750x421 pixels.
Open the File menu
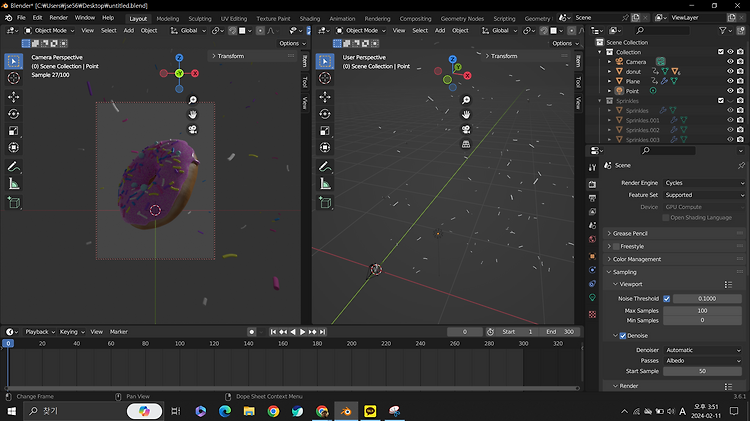[22, 18]
